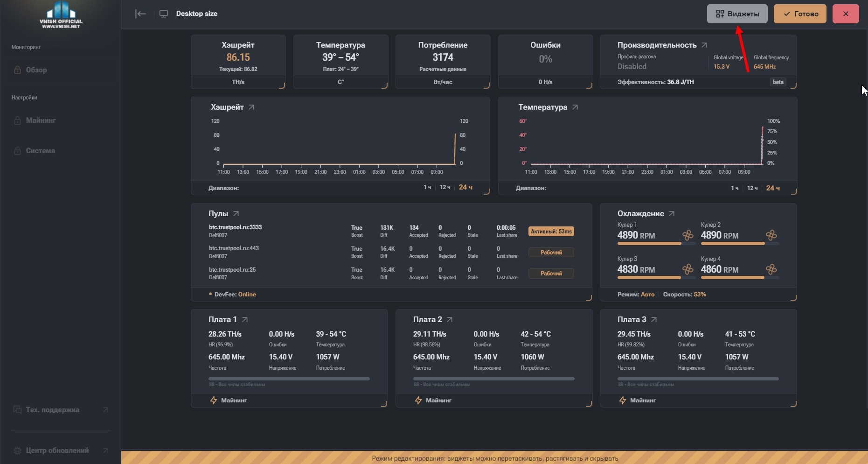Click Рабочий badge for btc.trustpool.ru:25
The width and height of the screenshot is (868, 464).
tap(551, 274)
